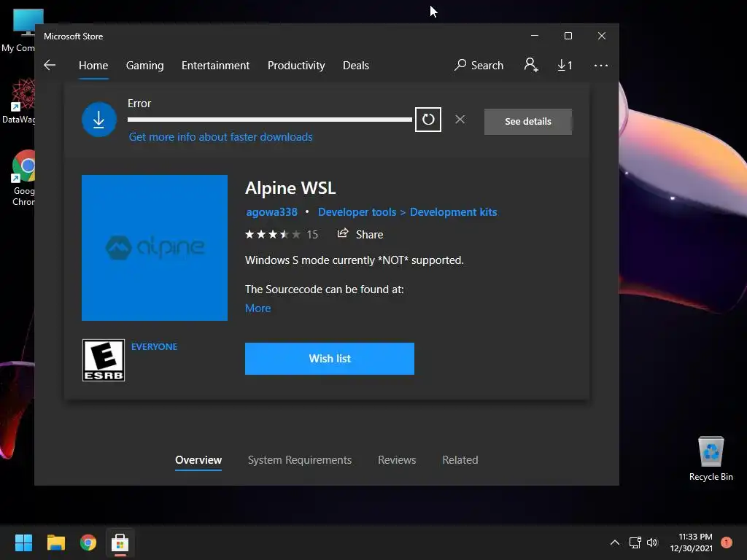The image size is (747, 560).
Task: Open Search in Microsoft Store
Action: [479, 65]
